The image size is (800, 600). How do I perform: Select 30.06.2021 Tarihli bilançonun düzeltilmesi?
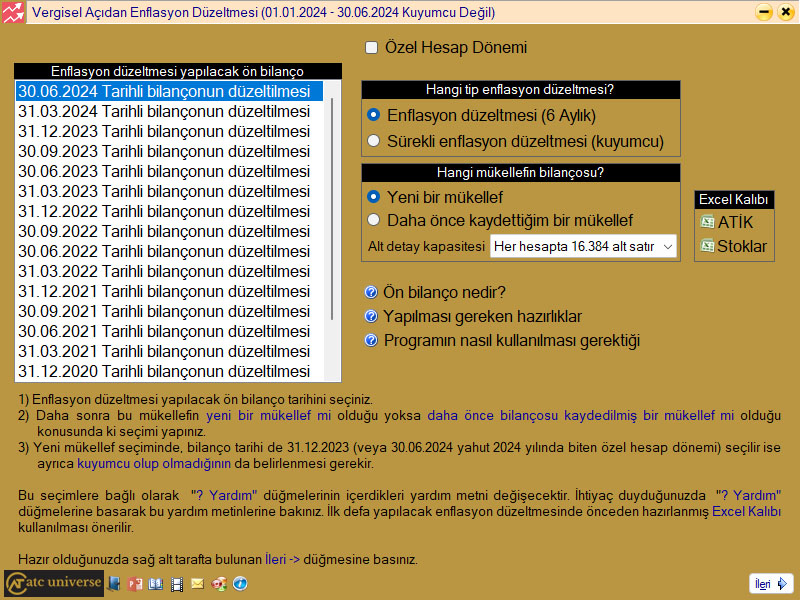pyautogui.click(x=169, y=331)
